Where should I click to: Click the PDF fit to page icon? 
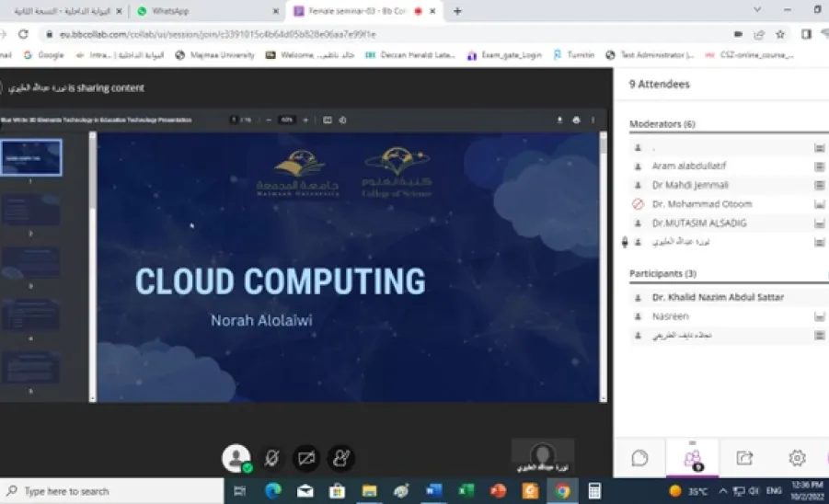tap(328, 120)
